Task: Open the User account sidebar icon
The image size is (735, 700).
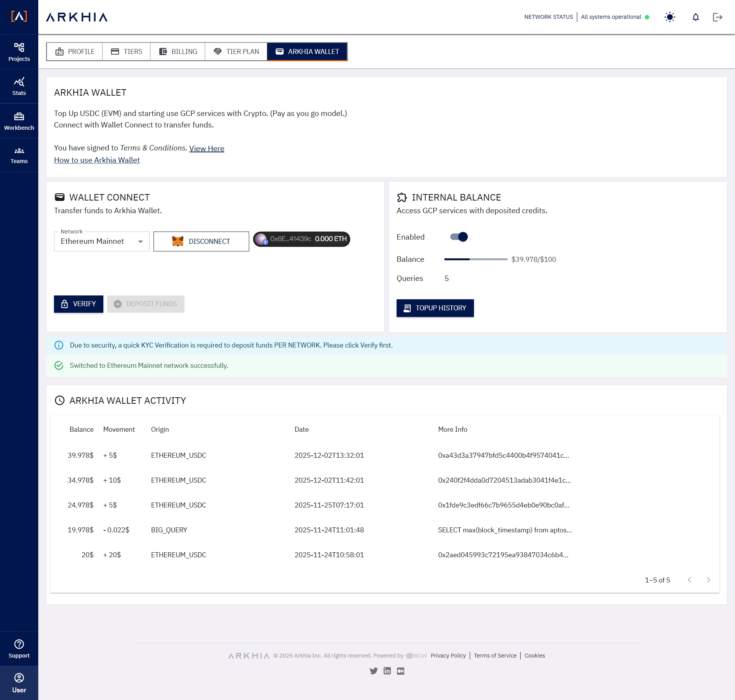Action: [x=19, y=682]
